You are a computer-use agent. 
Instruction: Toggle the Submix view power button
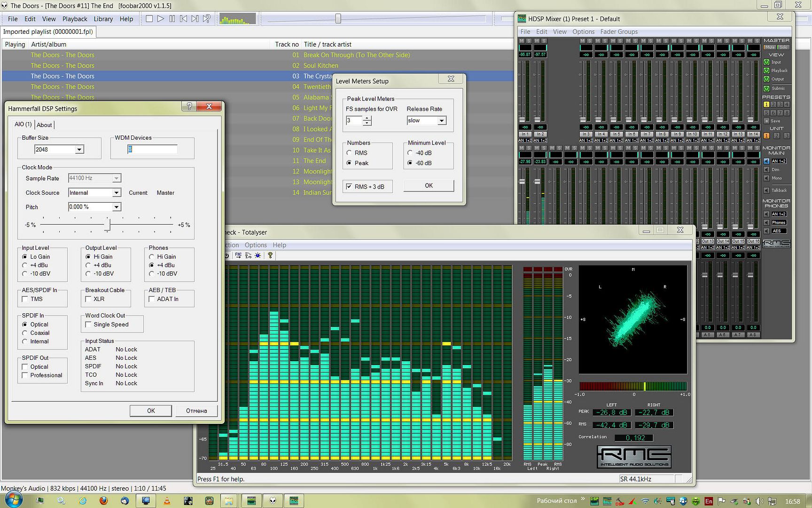coord(767,88)
